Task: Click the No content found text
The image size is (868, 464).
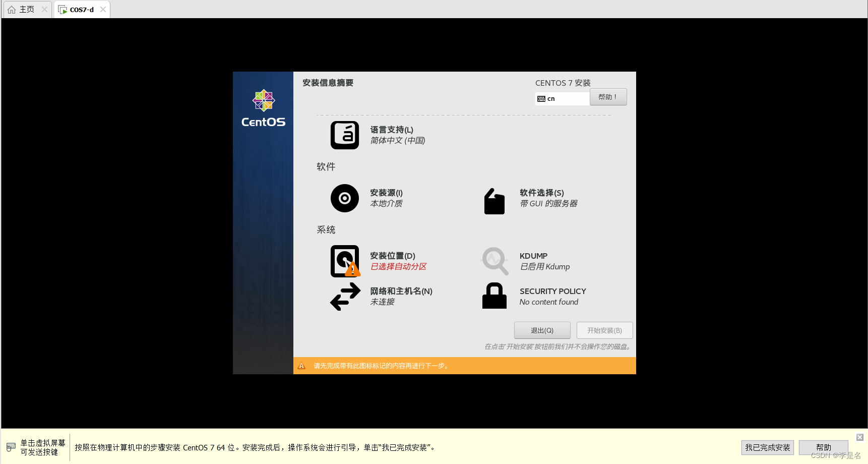Action: click(549, 302)
